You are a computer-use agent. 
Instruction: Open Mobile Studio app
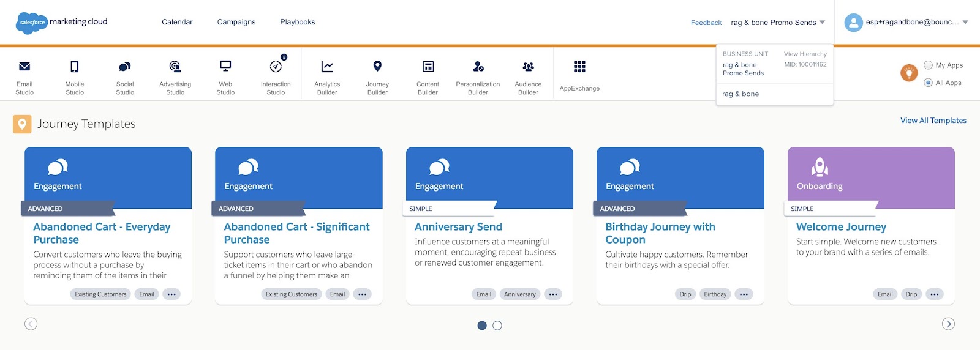coord(75,77)
